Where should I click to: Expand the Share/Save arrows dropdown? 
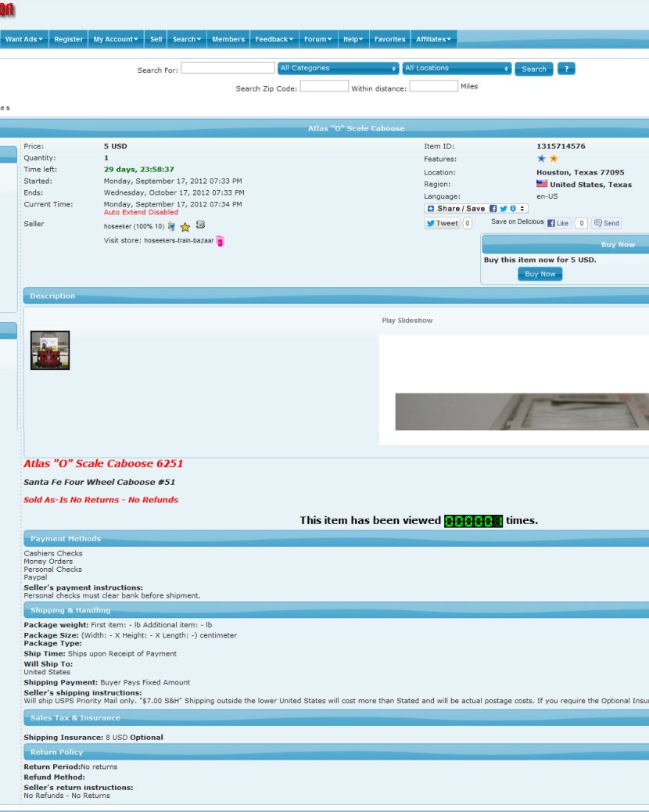pos(522,209)
